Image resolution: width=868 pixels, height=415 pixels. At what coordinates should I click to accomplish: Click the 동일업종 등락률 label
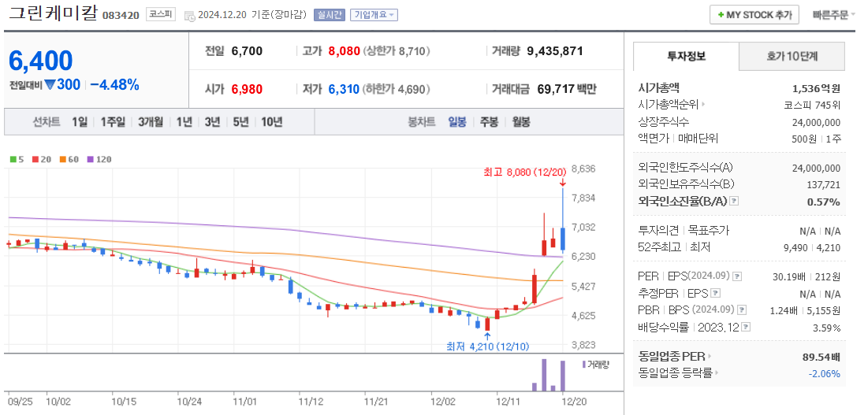click(676, 373)
